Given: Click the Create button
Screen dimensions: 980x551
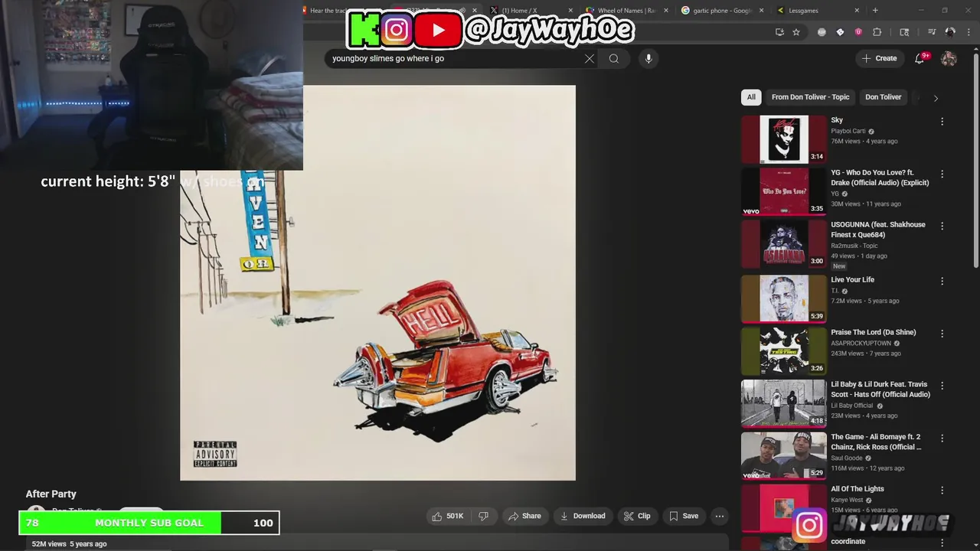Looking at the screenshot, I should (879, 58).
